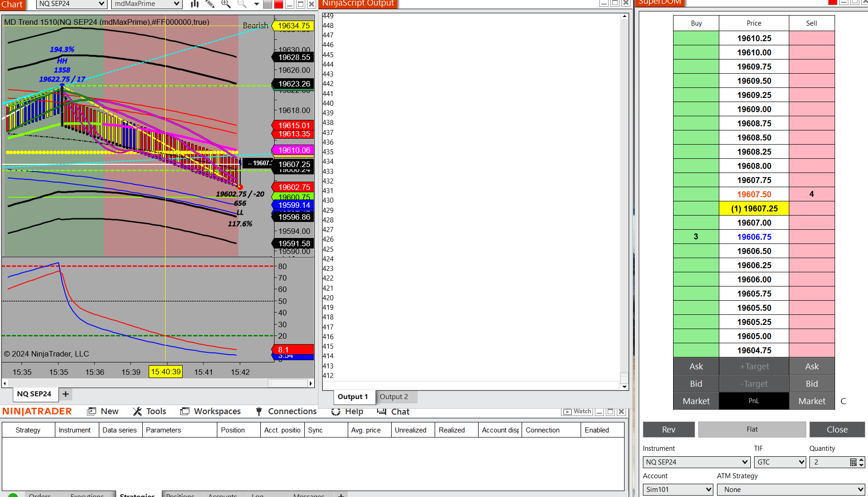Select the NQ SEP24 chart tab
This screenshot has height=497, width=868.
tap(34, 394)
